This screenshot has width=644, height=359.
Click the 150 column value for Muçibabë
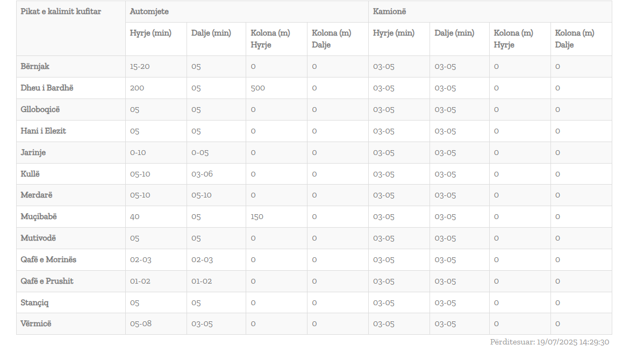pos(257,216)
